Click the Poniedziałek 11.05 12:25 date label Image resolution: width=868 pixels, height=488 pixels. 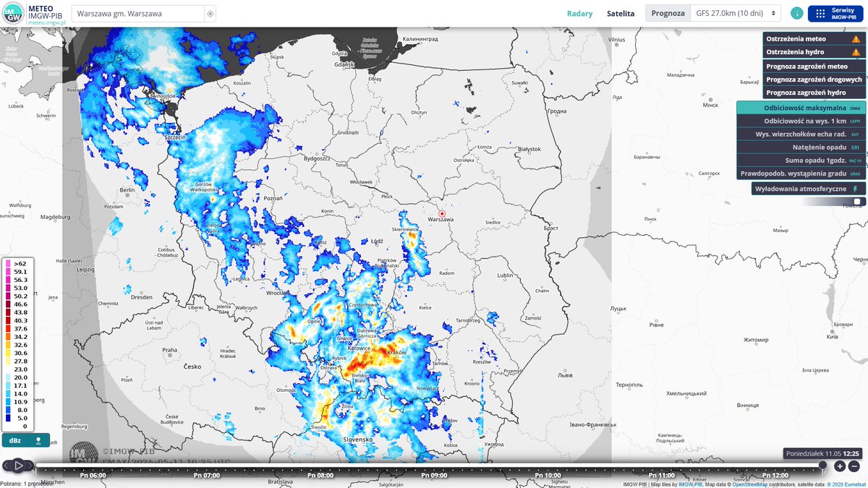(824, 453)
